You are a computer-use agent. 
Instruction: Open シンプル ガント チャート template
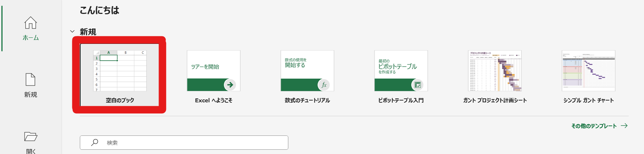[588, 77]
